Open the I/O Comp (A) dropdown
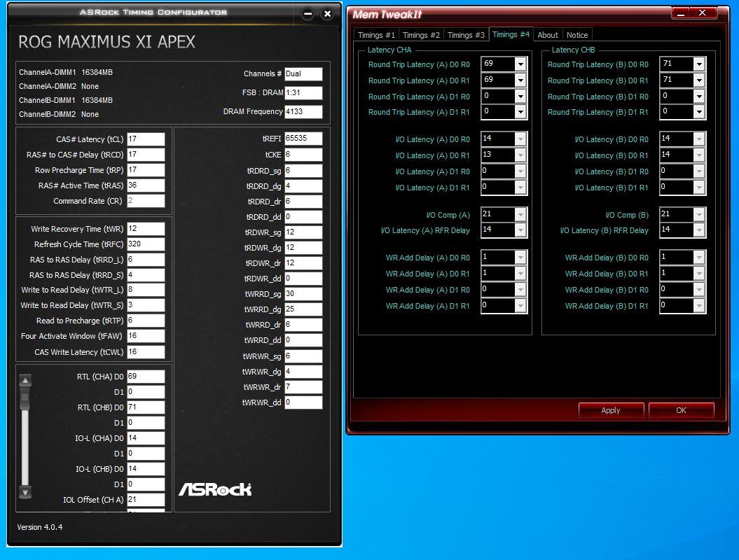The image size is (739, 560). pos(520,215)
